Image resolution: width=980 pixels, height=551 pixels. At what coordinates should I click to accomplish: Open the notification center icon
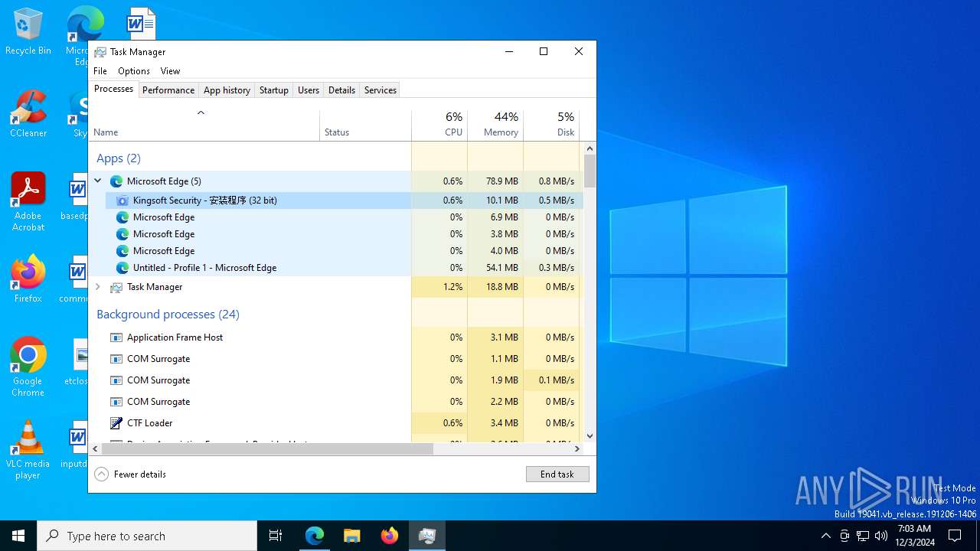[955, 536]
